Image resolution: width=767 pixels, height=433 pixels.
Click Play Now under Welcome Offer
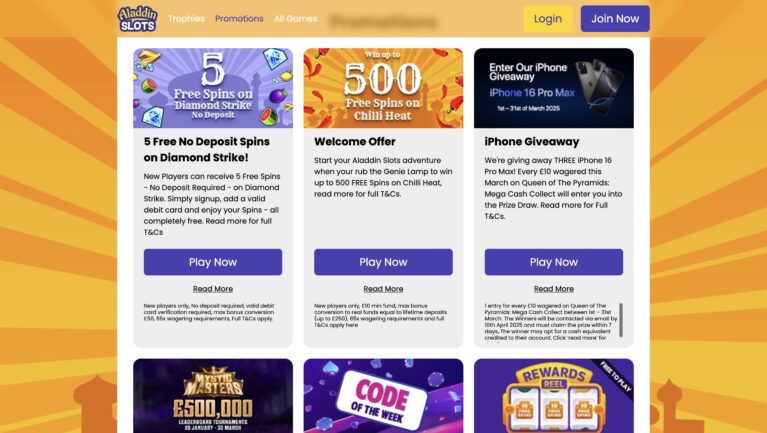[383, 262]
